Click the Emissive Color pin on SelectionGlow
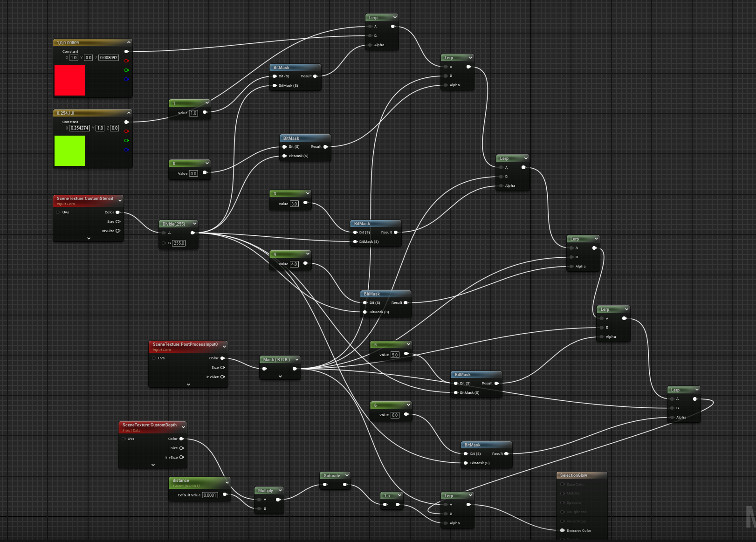This screenshot has width=756, height=542. tap(563, 530)
